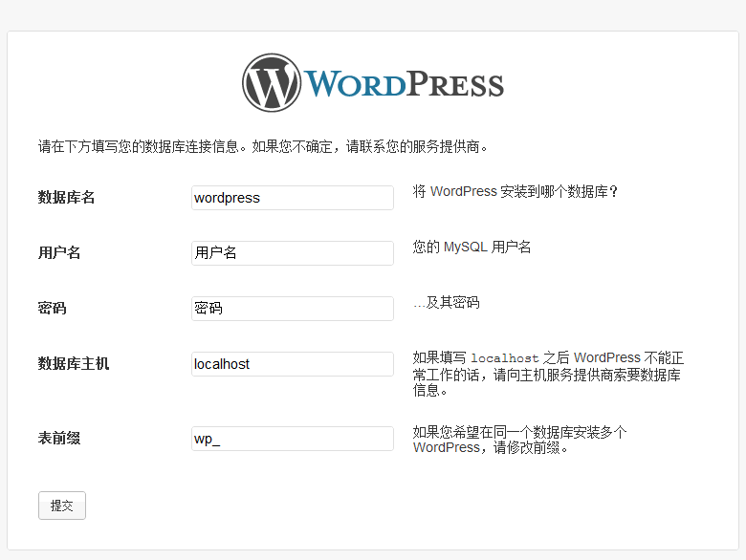Viewport: 746px width, 560px height.
Task: Click the 您的 MySQL 用户名 hint text
Action: pyautogui.click(x=472, y=248)
